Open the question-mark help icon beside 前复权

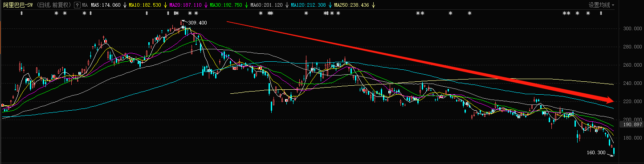77,5
